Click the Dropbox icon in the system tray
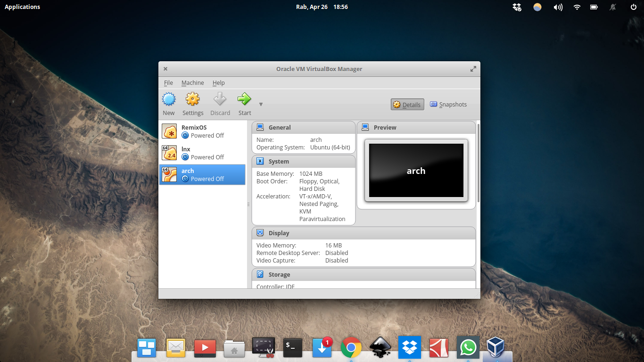Image resolution: width=644 pixels, height=362 pixels. (517, 7)
